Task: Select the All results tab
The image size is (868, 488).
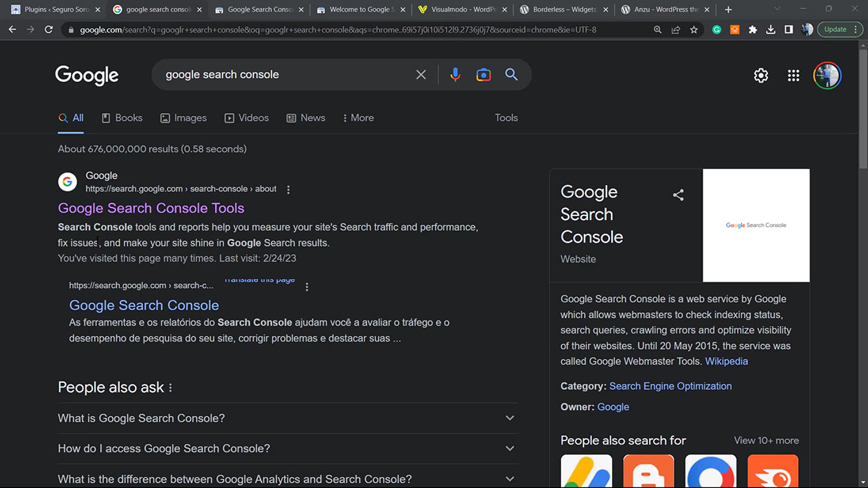Action: 71,118
